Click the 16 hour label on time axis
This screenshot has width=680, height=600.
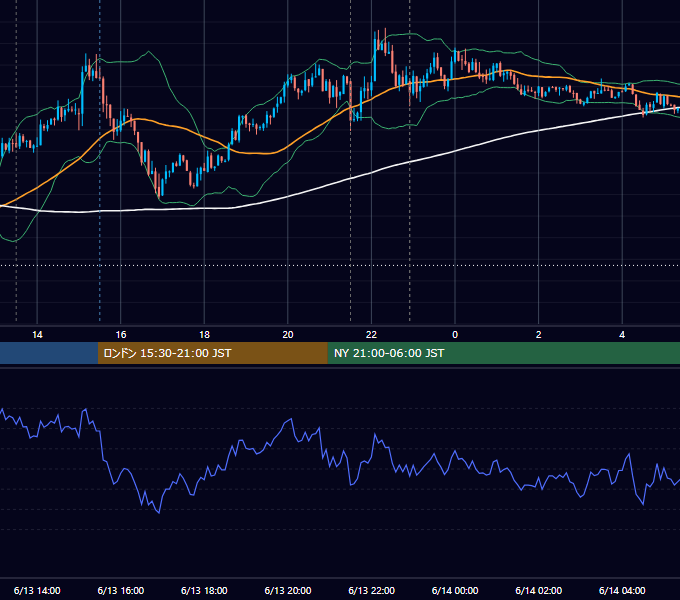(x=121, y=335)
